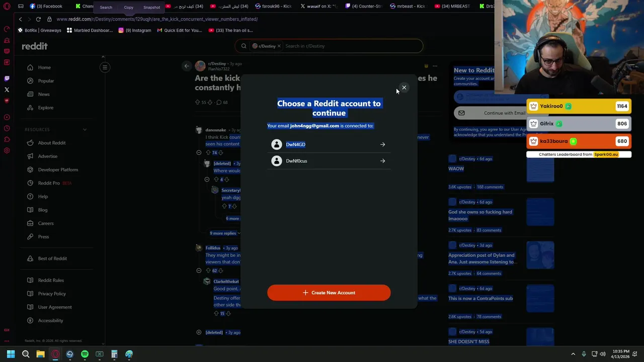Toggle the Reddit sidebar collapse button
This screenshot has height=362, width=644.
tap(105, 67)
